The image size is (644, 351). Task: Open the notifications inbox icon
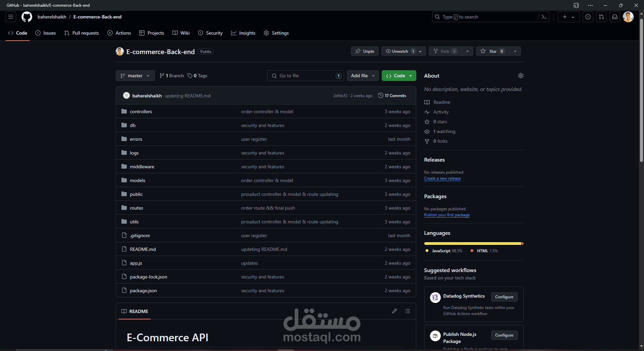click(615, 17)
